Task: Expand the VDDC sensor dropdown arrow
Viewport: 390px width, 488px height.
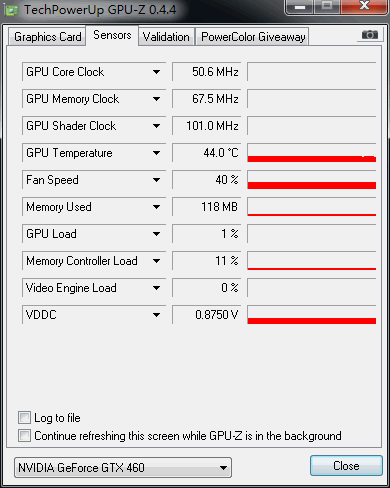Action: click(156, 315)
